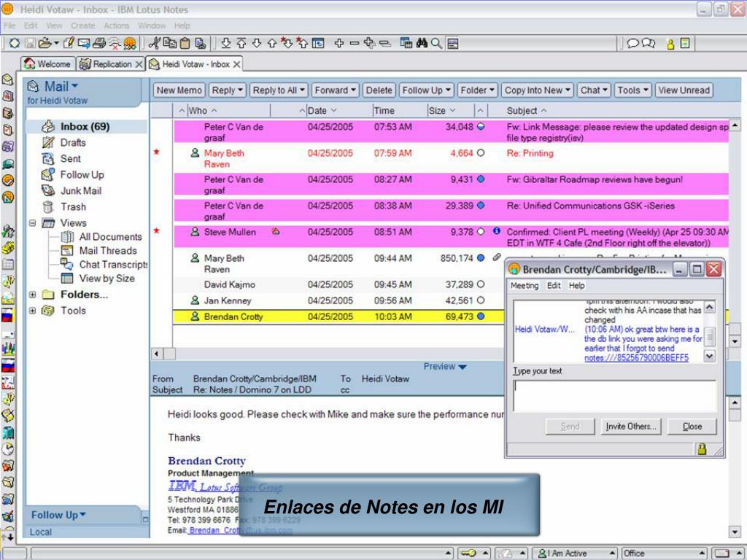Click the padlock icon in chat window

coord(702,448)
